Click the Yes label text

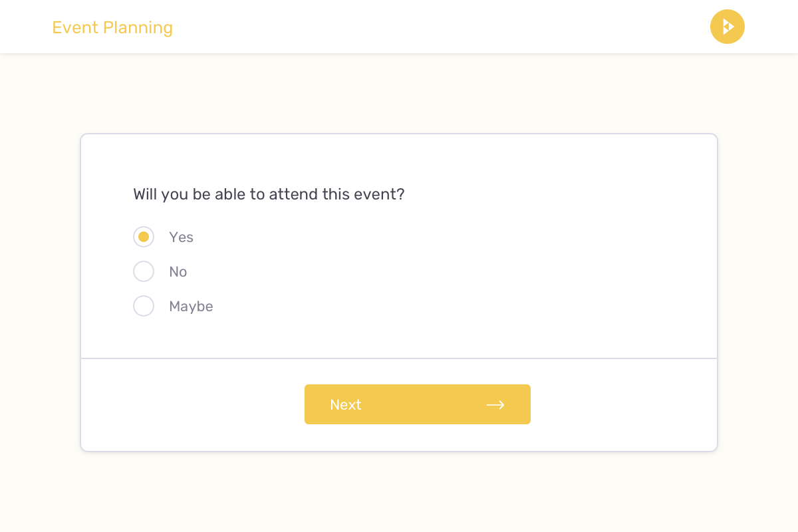tap(182, 237)
